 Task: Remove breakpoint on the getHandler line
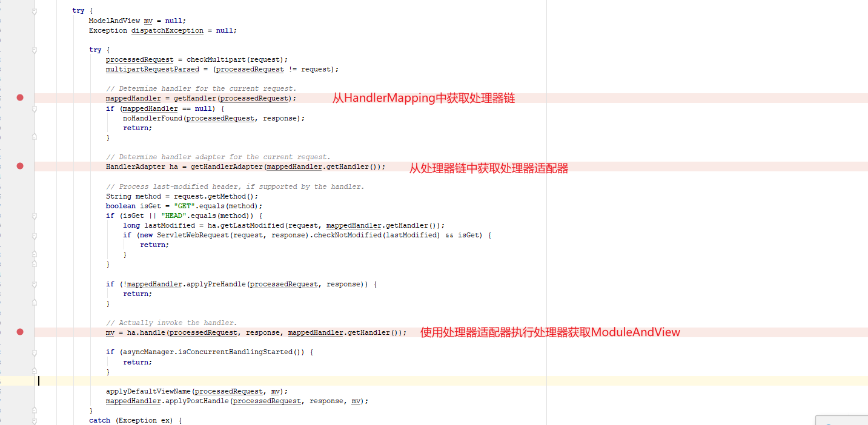pyautogui.click(x=20, y=97)
